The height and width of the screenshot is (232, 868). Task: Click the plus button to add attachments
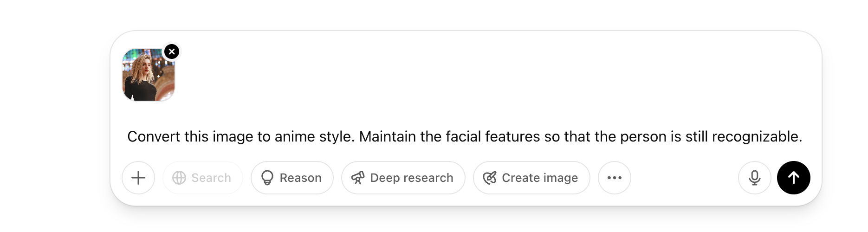coord(138,178)
